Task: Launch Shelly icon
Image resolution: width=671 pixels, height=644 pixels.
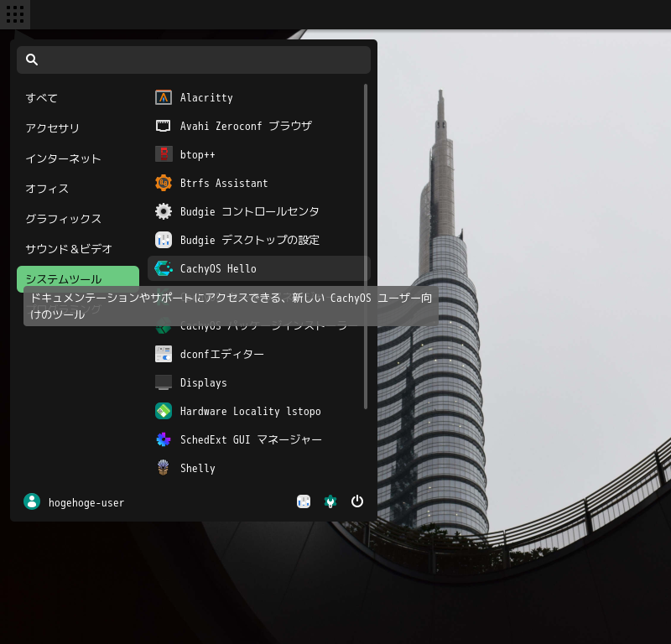Action: (163, 468)
